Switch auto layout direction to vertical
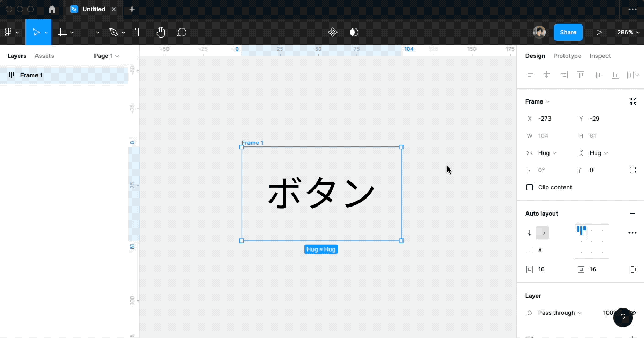This screenshot has width=644, height=338. point(529,232)
